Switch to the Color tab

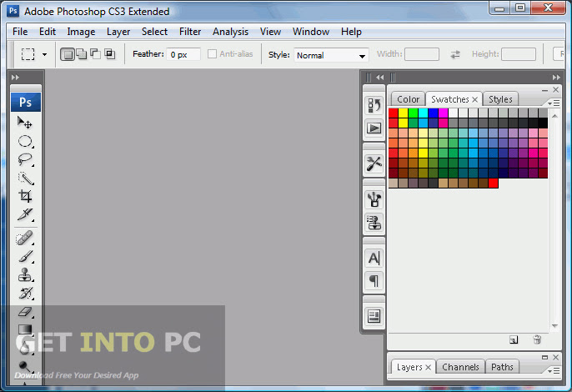[408, 99]
